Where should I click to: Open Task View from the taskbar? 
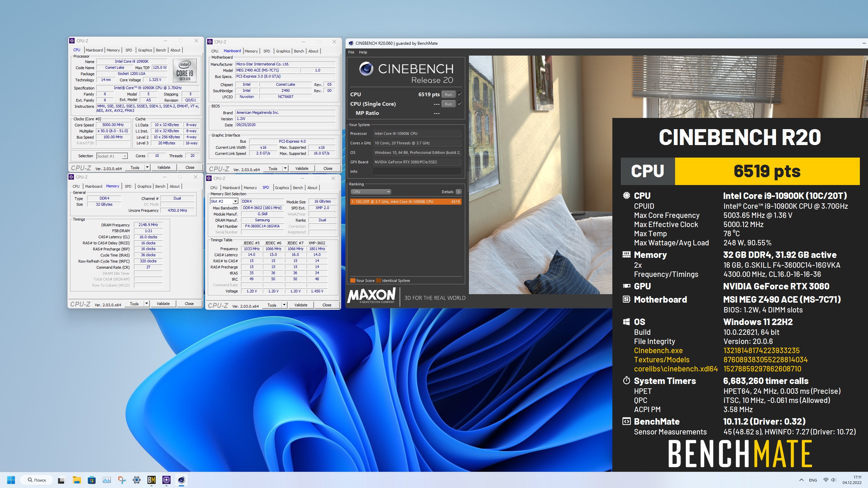point(61,480)
